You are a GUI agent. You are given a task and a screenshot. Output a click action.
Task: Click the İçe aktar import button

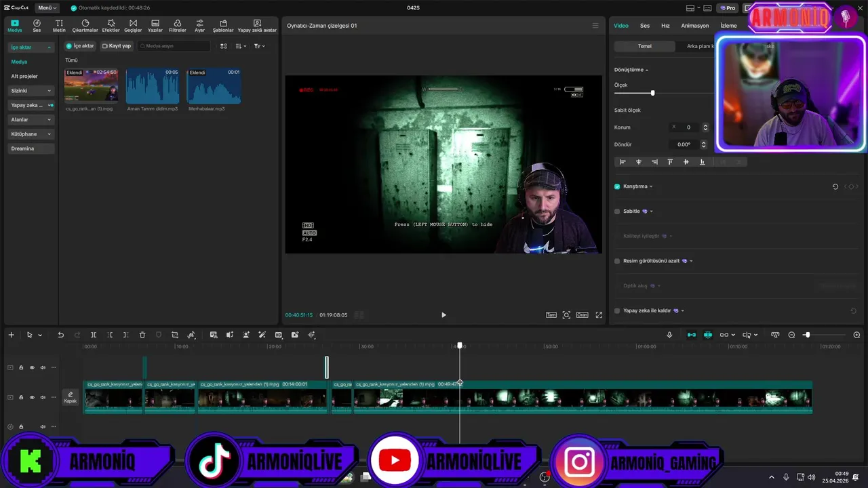[x=80, y=46]
